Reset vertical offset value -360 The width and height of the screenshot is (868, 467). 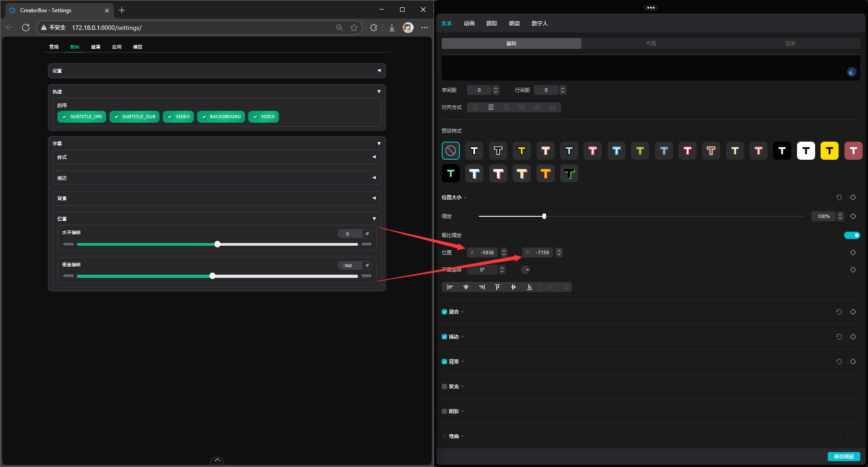[x=367, y=265]
